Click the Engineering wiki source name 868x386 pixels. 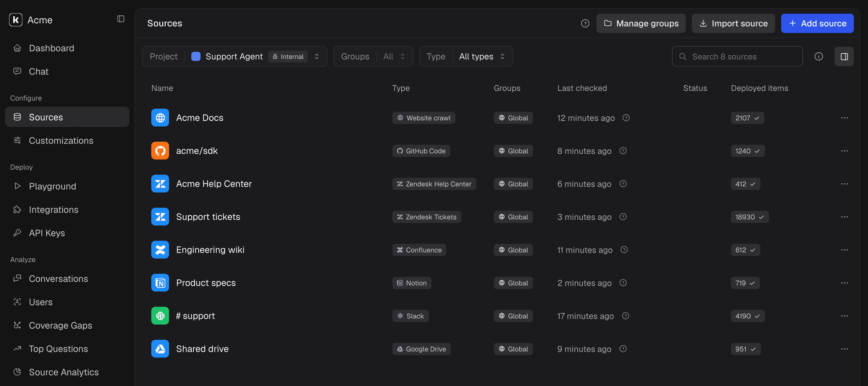coord(210,250)
